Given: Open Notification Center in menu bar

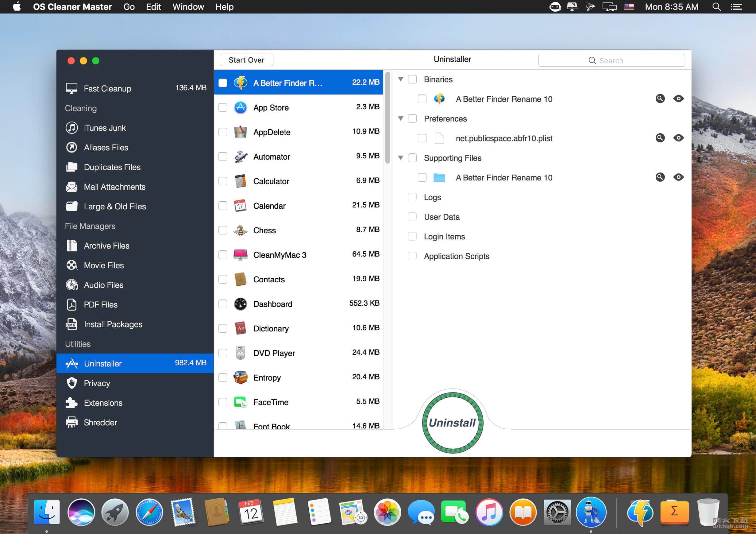Looking at the screenshot, I should pyautogui.click(x=736, y=7).
